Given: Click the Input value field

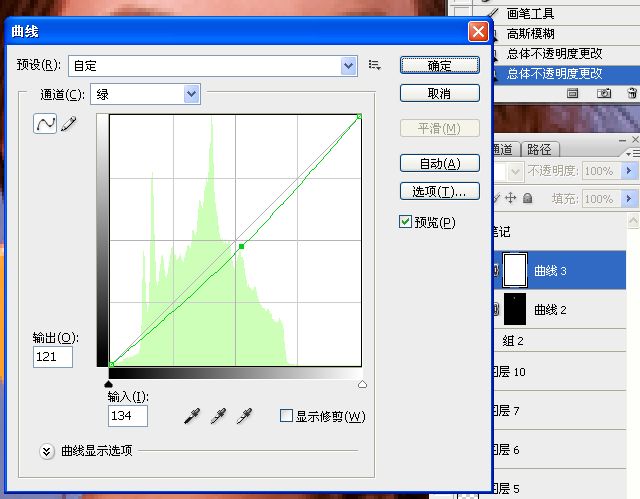Looking at the screenshot, I should coord(128,416).
